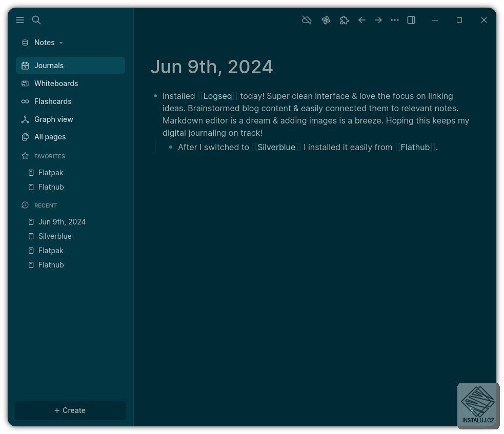Click the Create button
This screenshot has width=504, height=434.
[x=70, y=410]
